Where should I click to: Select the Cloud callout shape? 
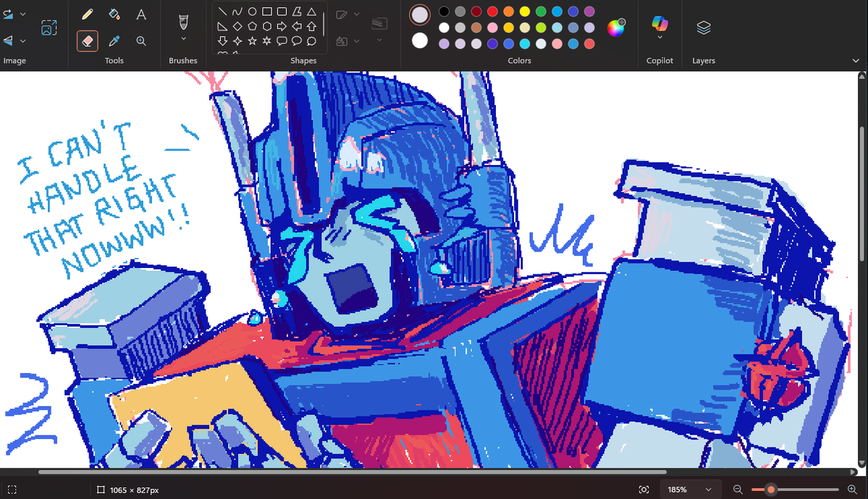pyautogui.click(x=312, y=41)
